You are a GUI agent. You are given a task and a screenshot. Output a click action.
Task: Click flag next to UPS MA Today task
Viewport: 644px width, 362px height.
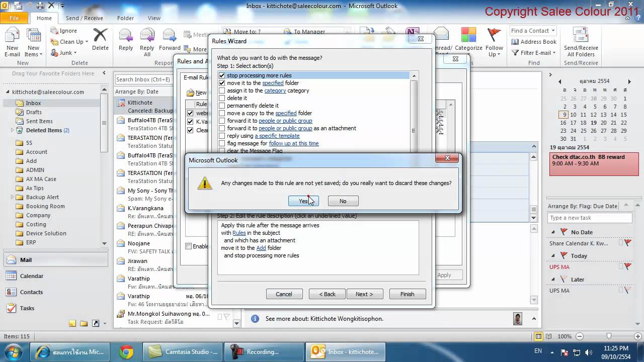click(627, 266)
